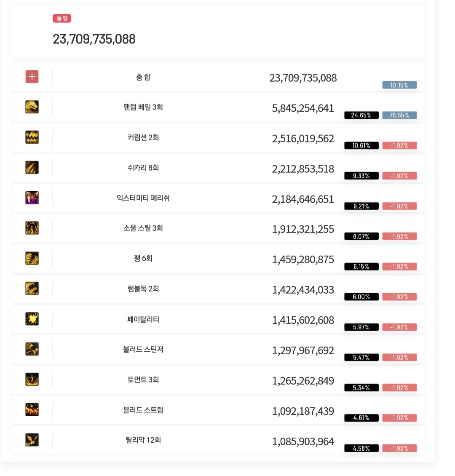
Task: Click the blue 10.15% badge
Action: tap(399, 85)
